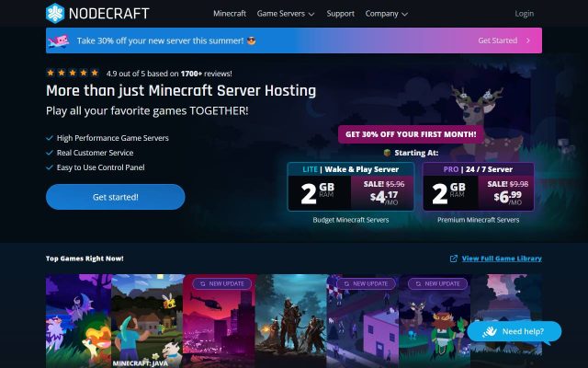Click New Update badge on dwarf game card
The height and width of the screenshot is (368, 588).
coord(438,284)
